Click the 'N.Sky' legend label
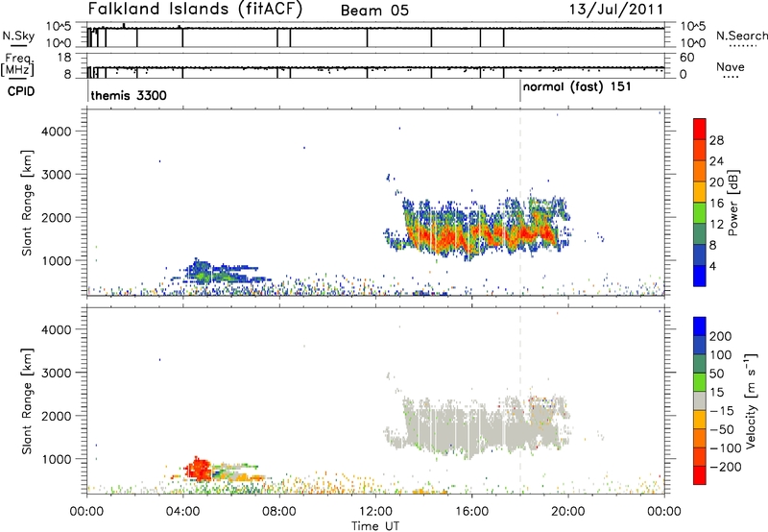The image size is (768, 532). click(x=18, y=36)
